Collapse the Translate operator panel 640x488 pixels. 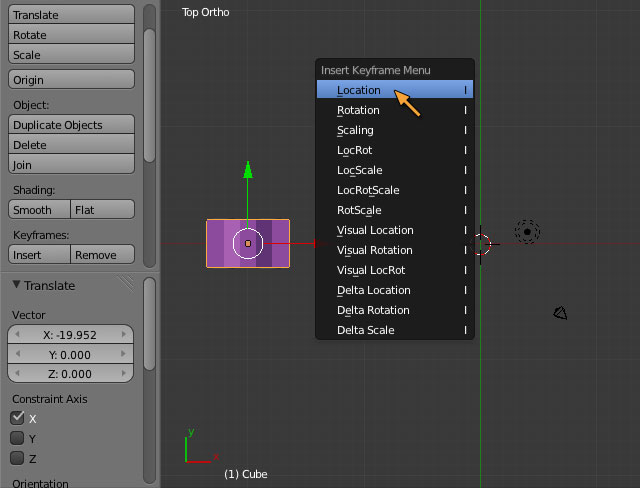(17, 285)
